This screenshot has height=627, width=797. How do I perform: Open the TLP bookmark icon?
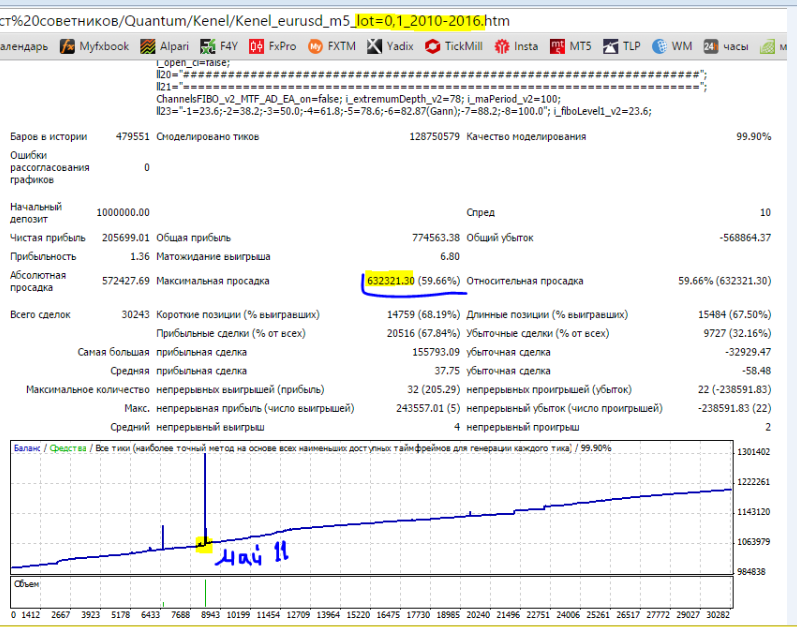610,47
